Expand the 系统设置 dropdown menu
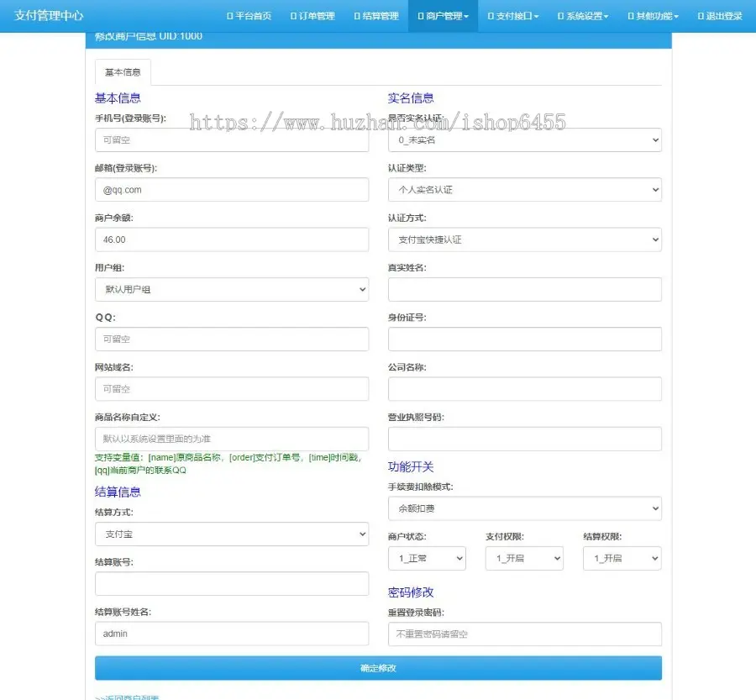This screenshot has width=756, height=700. pos(583,16)
